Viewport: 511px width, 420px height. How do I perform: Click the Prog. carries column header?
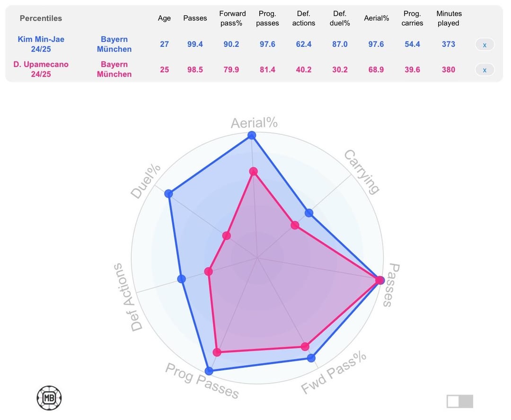pos(412,18)
